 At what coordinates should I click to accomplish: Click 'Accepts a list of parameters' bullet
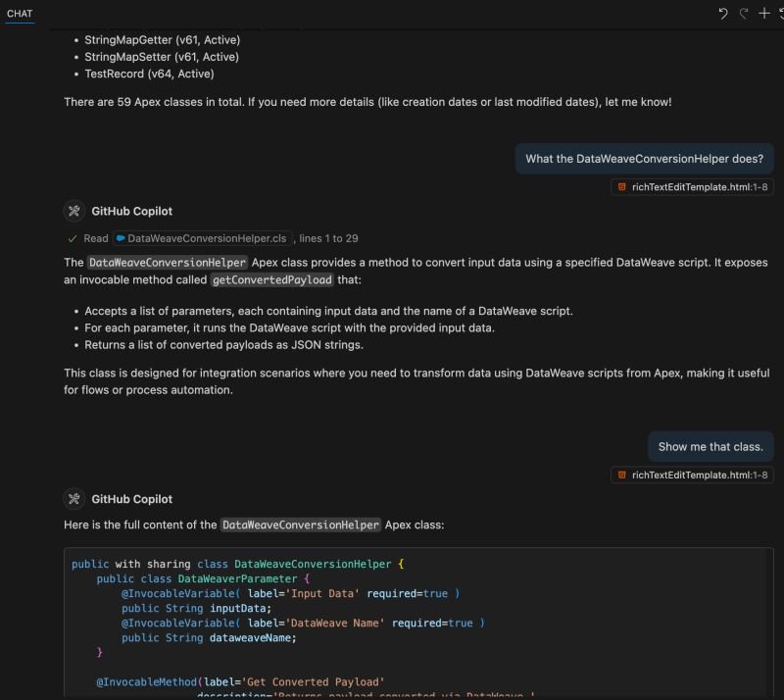tap(328, 311)
